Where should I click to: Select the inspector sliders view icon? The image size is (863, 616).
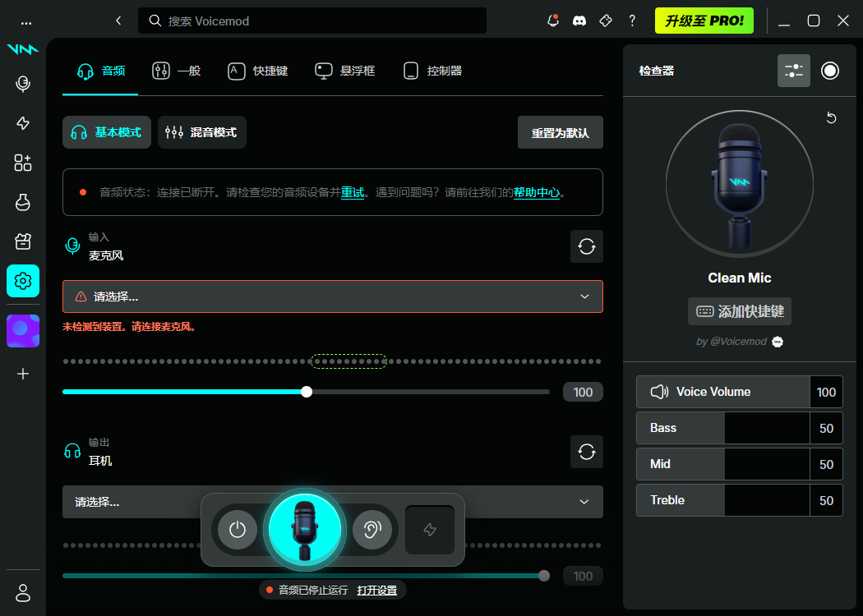coord(794,71)
